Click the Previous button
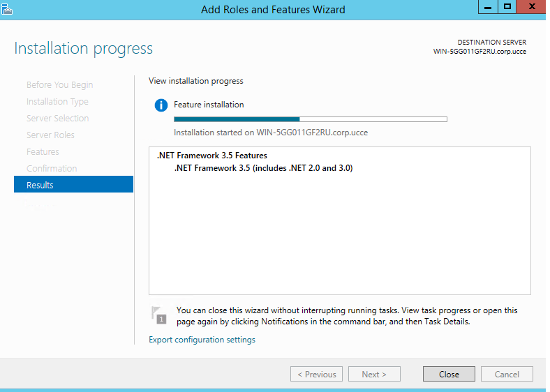The height and width of the screenshot is (392, 550). pyautogui.click(x=316, y=374)
